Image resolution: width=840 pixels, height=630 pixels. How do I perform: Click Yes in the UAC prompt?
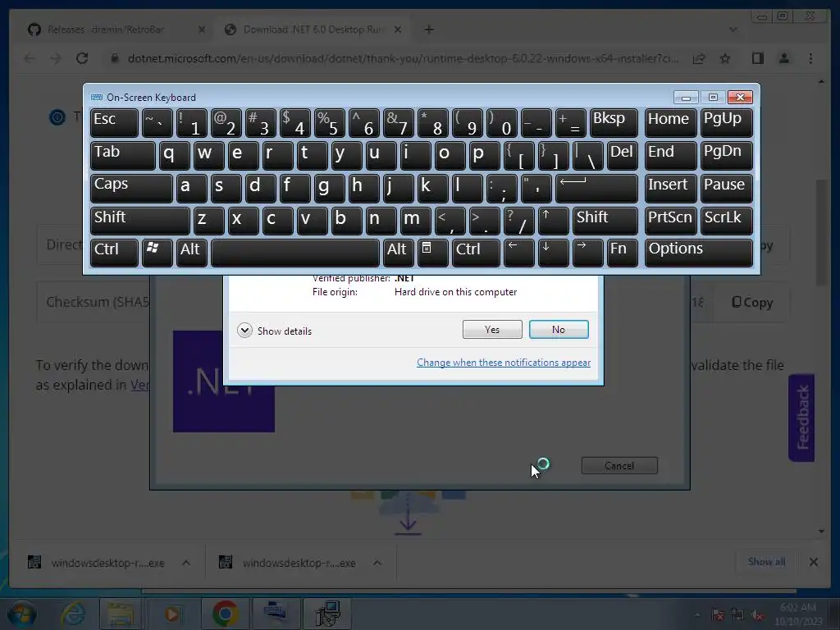tap(492, 330)
